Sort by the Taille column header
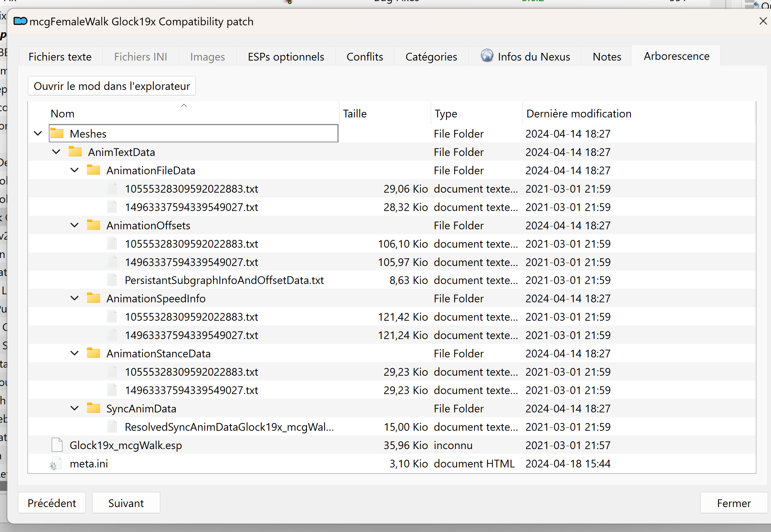 [385, 114]
